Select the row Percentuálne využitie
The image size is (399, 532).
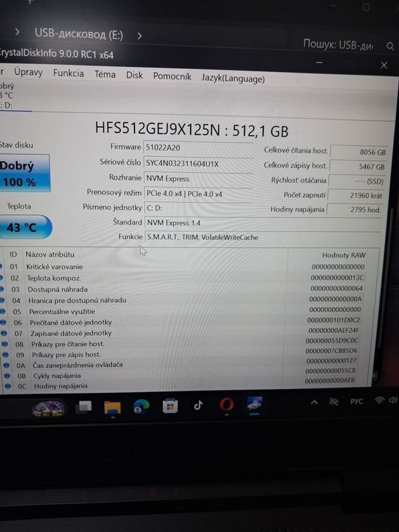(x=183, y=311)
